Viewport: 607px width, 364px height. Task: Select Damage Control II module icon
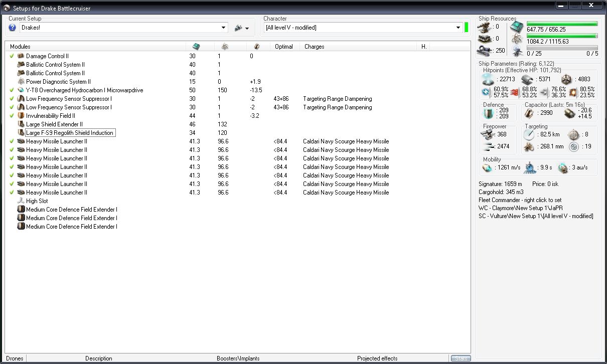point(21,56)
